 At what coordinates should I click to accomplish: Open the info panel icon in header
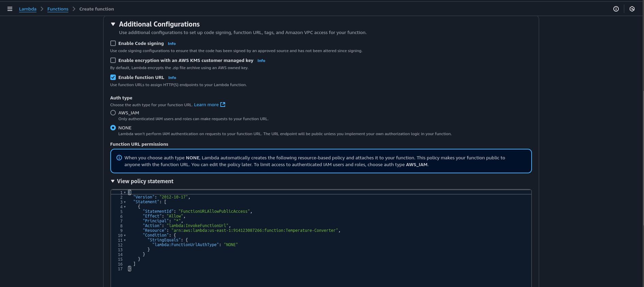(x=616, y=9)
